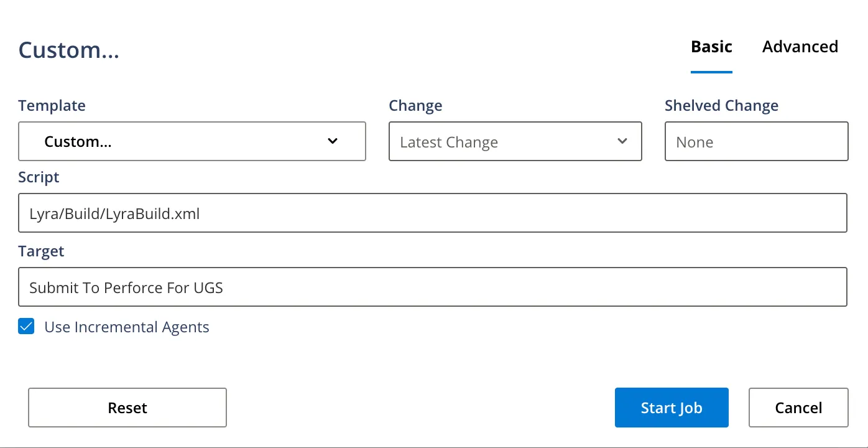Expand the Latest Change dropdown
868x448 pixels.
[514, 142]
